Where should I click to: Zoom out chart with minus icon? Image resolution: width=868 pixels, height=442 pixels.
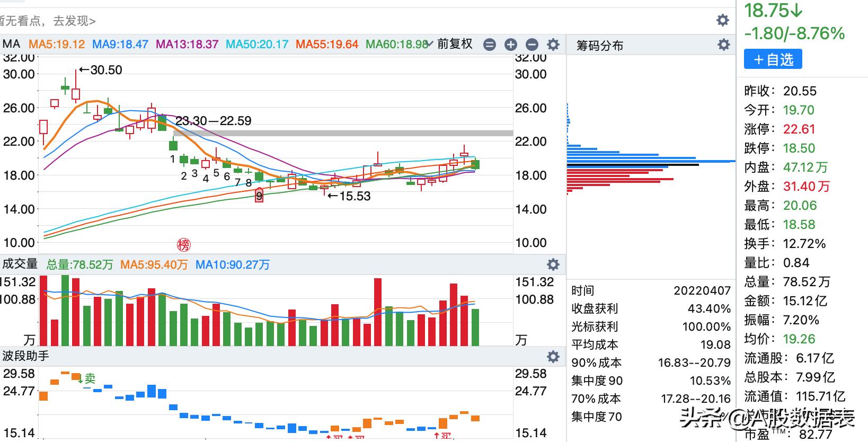[532, 45]
